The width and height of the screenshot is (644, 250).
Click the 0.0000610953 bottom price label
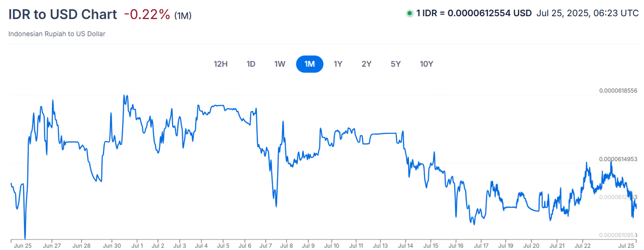pos(618,235)
